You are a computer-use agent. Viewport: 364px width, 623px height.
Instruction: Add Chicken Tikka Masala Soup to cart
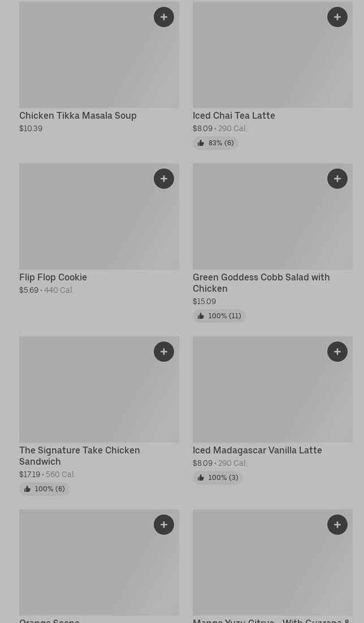pyautogui.click(x=164, y=17)
